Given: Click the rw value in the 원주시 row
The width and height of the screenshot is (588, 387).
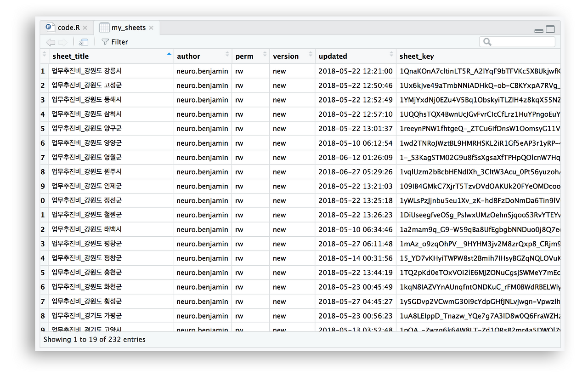Looking at the screenshot, I should coord(239,171).
